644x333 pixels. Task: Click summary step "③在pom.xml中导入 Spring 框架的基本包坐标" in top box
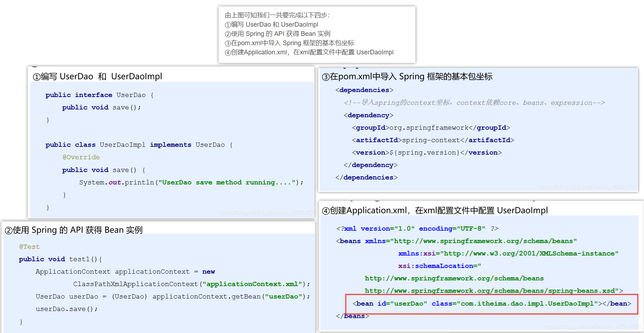tap(289, 43)
